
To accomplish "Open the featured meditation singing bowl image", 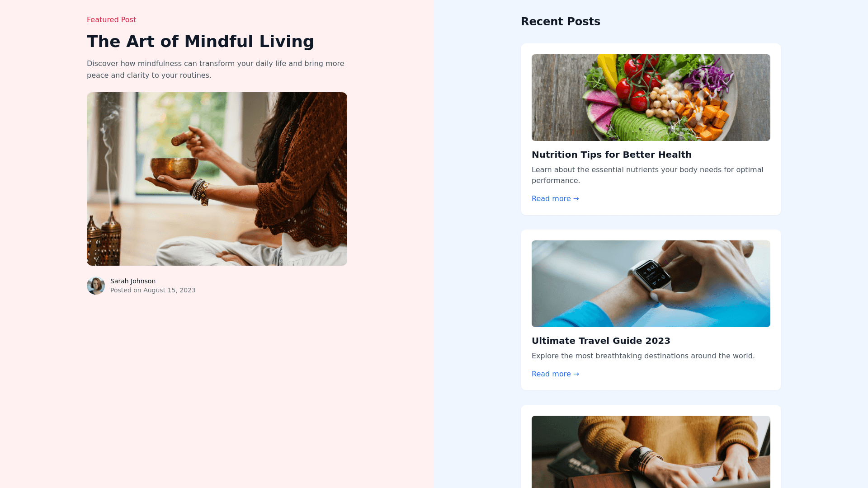I will [217, 179].
